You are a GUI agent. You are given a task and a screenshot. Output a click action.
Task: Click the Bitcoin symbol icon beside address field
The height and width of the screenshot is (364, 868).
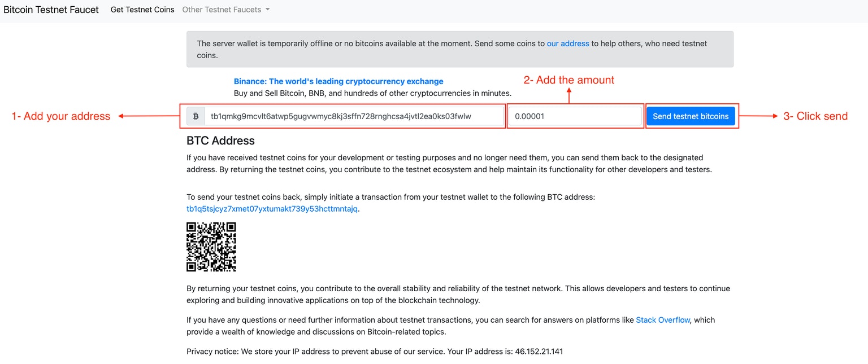(x=196, y=116)
